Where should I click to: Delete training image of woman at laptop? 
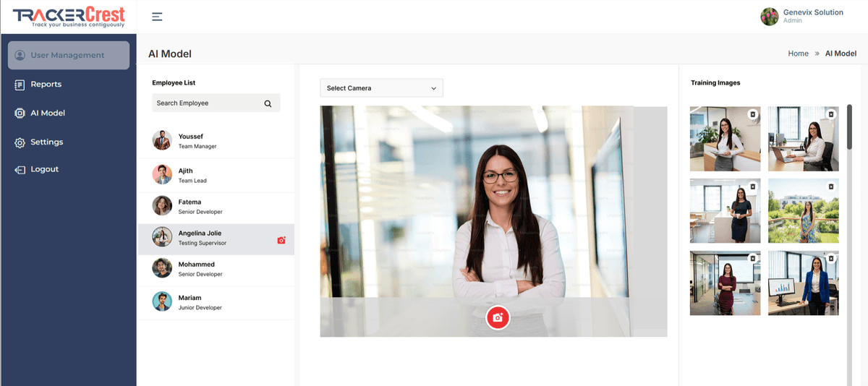point(831,114)
